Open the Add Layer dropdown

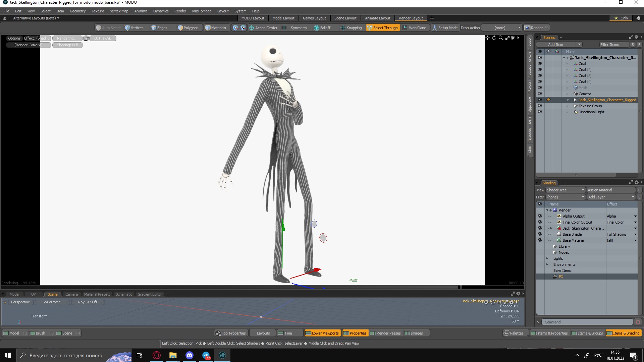[611, 197]
